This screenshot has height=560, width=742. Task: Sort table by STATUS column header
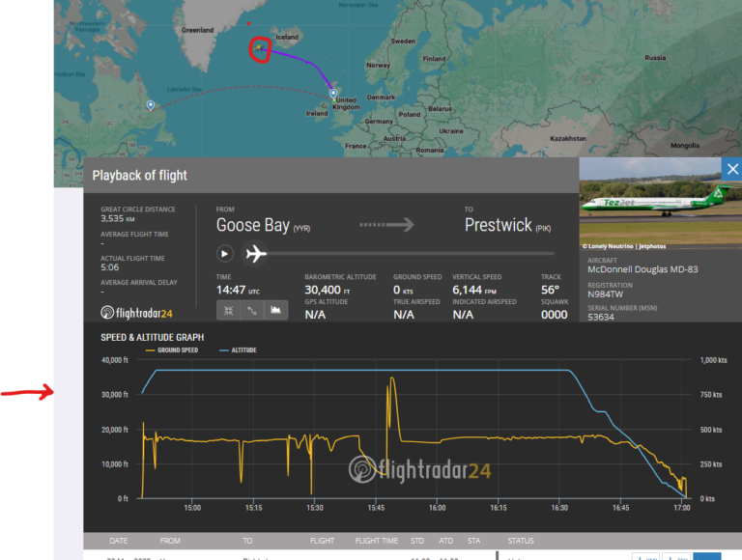point(521,541)
